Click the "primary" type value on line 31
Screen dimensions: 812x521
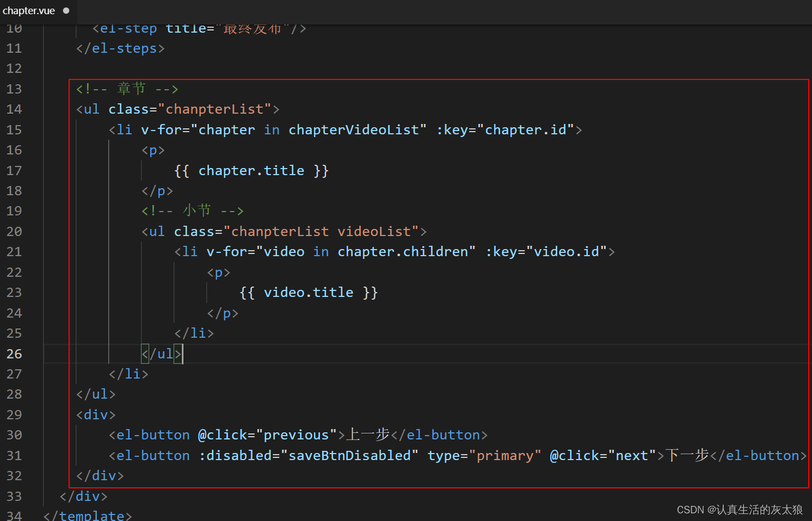(x=505, y=456)
